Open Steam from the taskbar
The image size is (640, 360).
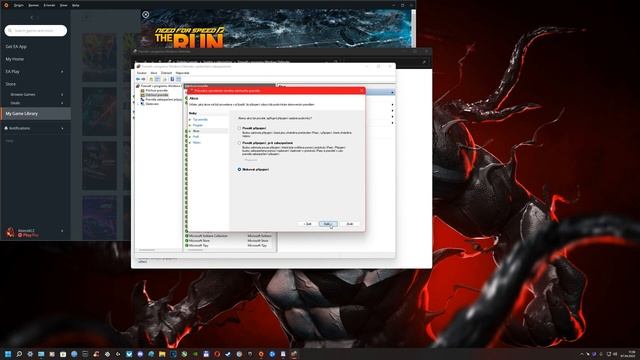coord(228,354)
